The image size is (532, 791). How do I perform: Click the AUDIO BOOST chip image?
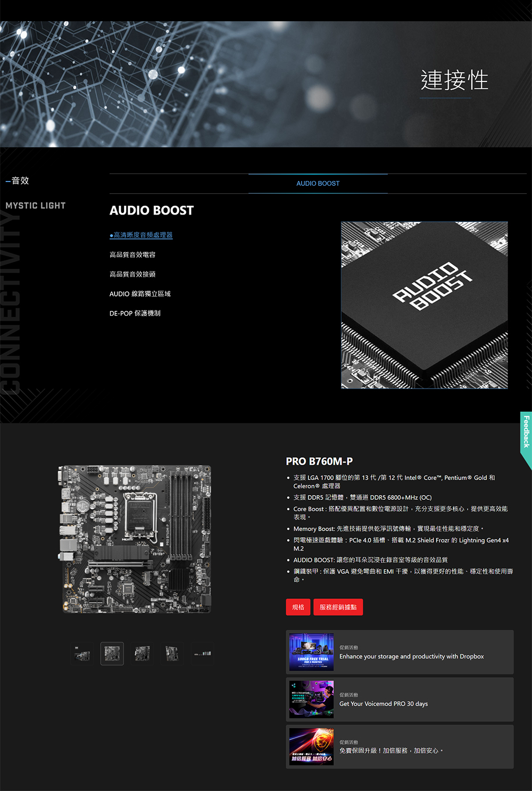point(425,305)
